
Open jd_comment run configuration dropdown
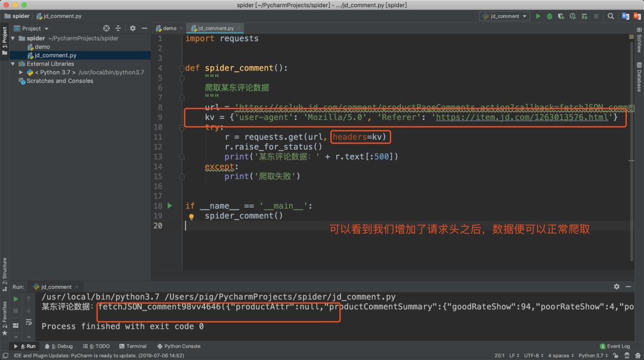point(504,16)
